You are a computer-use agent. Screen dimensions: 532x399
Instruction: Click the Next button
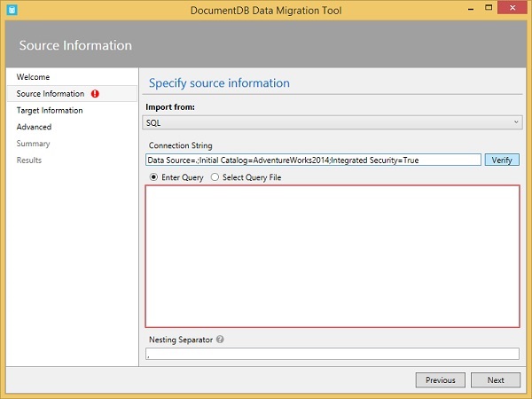point(496,379)
